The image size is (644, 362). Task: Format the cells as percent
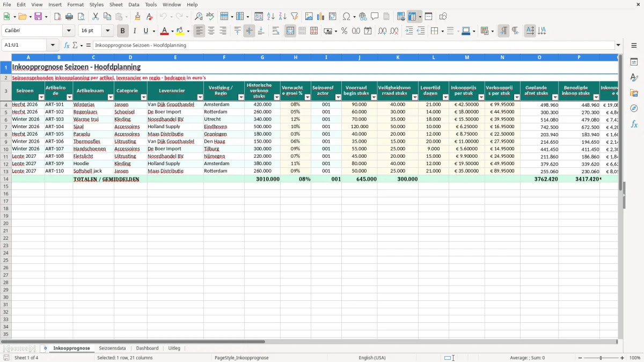coord(345,31)
